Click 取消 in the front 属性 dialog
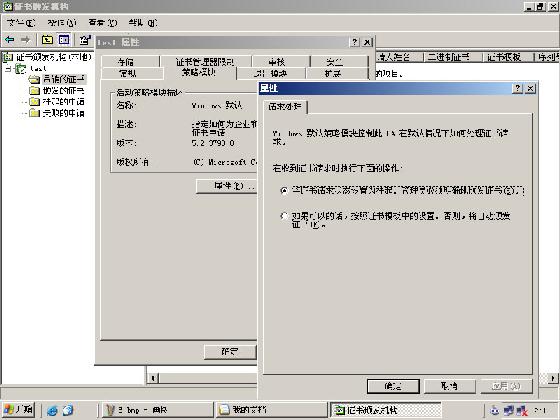The height and width of the screenshot is (420, 560). 450,386
